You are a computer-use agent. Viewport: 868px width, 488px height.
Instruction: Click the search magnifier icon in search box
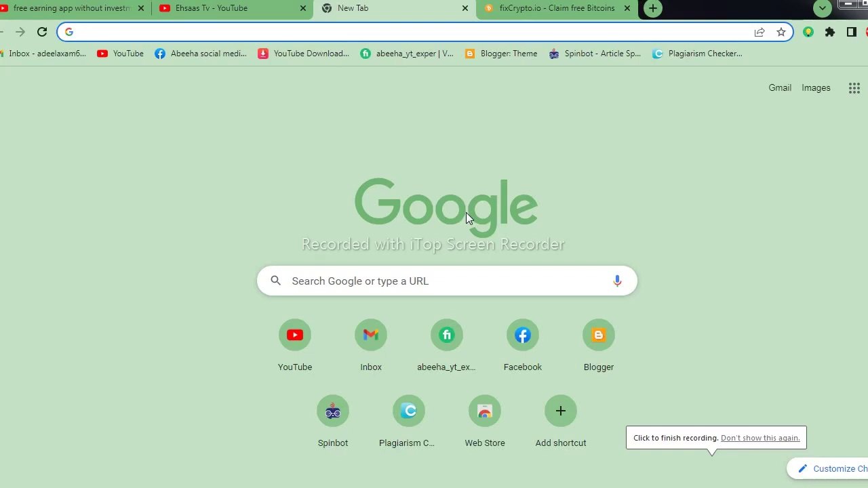click(275, 281)
